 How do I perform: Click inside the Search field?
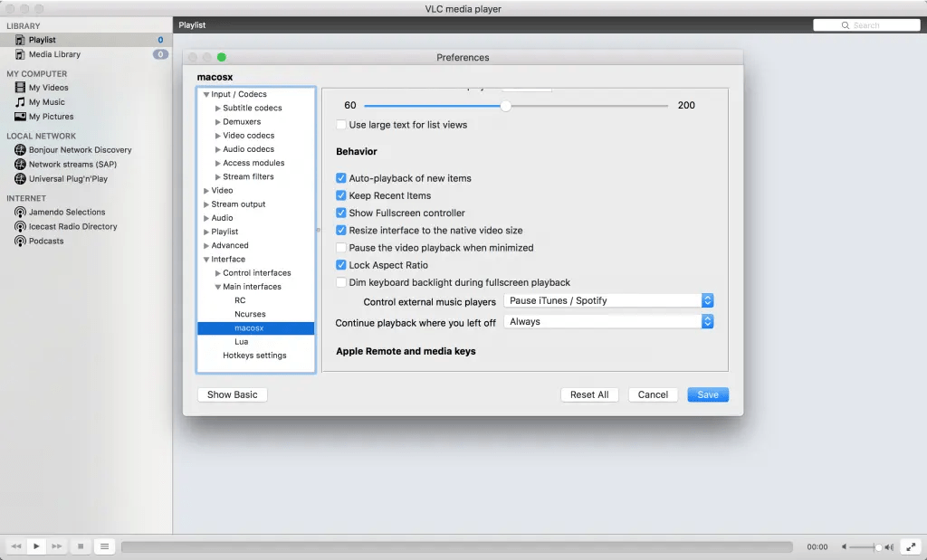tap(867, 24)
